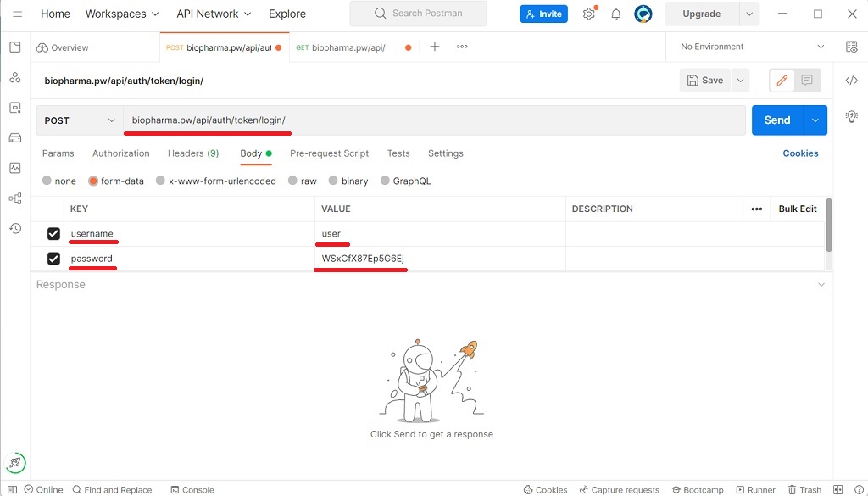Open two-pane layout icon in status bar
The image size is (868, 496).
click(838, 490)
